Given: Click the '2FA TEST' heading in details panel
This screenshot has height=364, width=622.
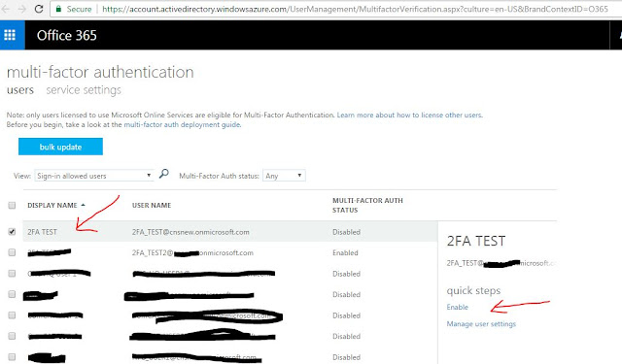Looking at the screenshot, I should point(476,241).
